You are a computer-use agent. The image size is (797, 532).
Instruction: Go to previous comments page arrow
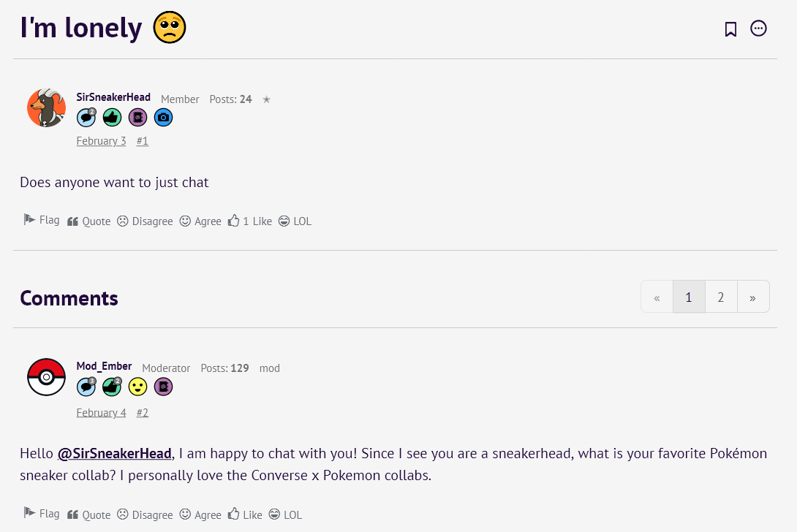pos(657,297)
